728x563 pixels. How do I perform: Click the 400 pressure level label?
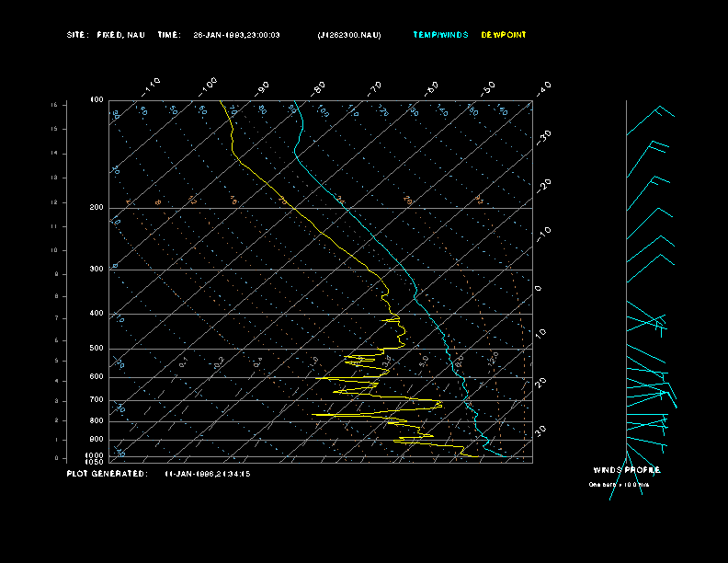[x=97, y=313]
